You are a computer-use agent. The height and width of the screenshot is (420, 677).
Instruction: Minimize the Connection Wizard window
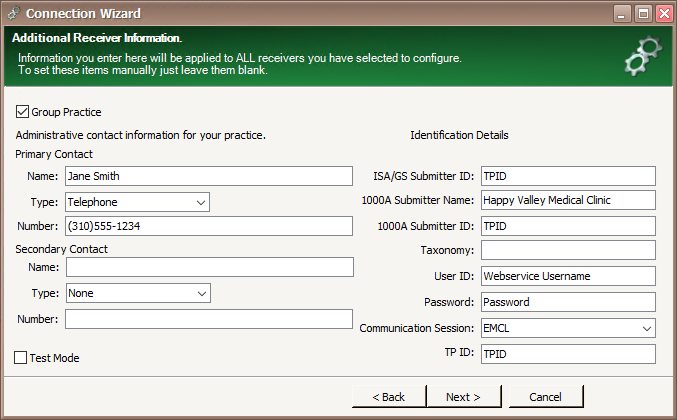tap(621, 14)
